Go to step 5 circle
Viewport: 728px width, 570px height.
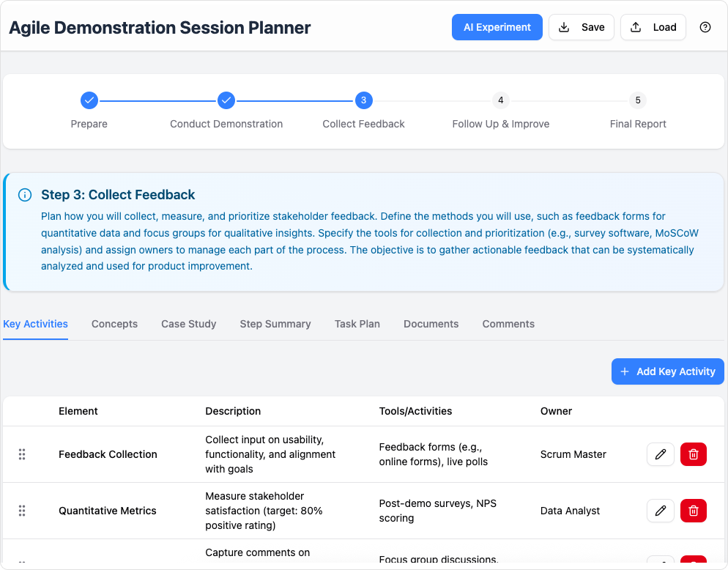tap(638, 100)
